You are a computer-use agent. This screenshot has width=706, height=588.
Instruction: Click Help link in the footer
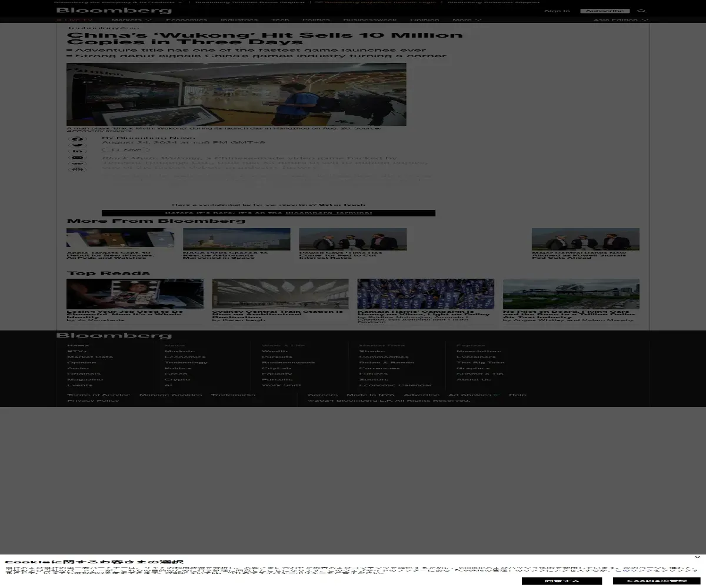pyautogui.click(x=518, y=395)
